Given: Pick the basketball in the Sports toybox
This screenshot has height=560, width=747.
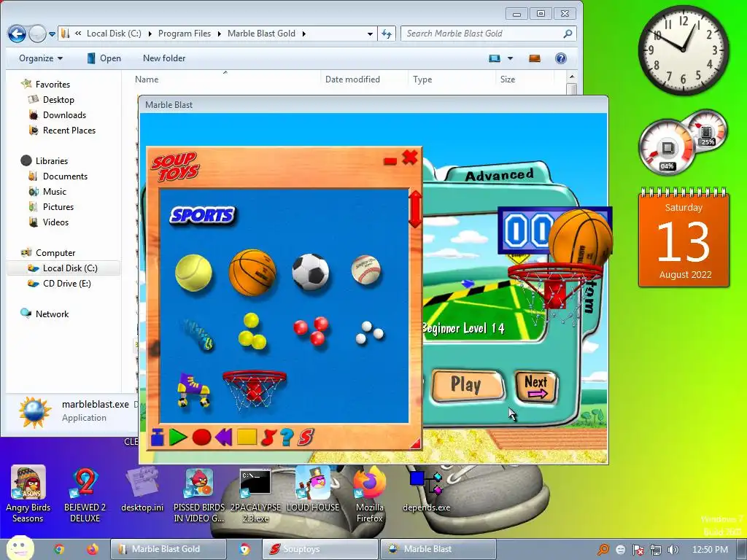Looking at the screenshot, I should point(252,273).
